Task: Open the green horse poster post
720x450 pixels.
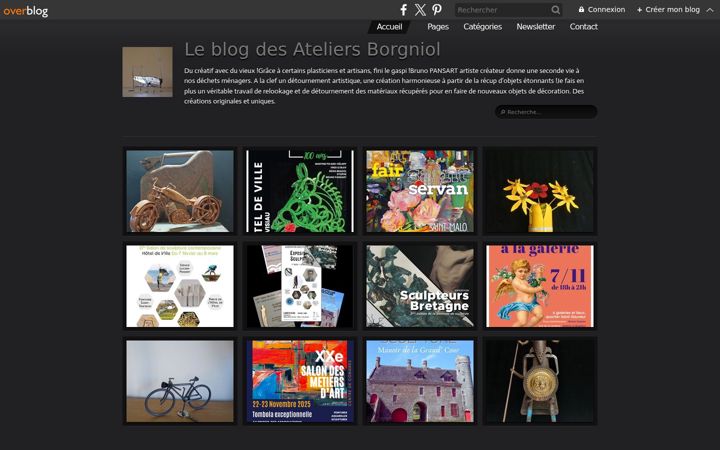Action: [300, 191]
